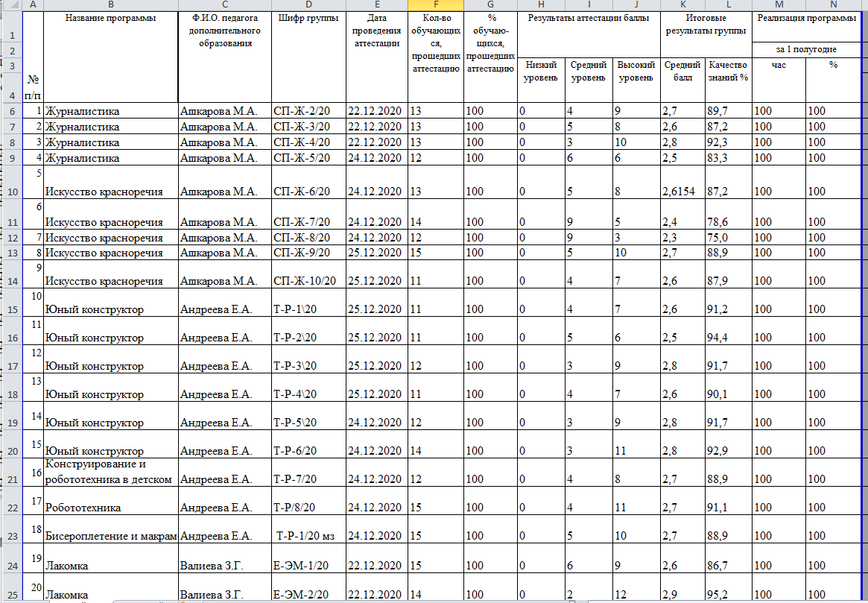The height and width of the screenshot is (603, 868).
Task: Select column B header
Action: pos(111,5)
